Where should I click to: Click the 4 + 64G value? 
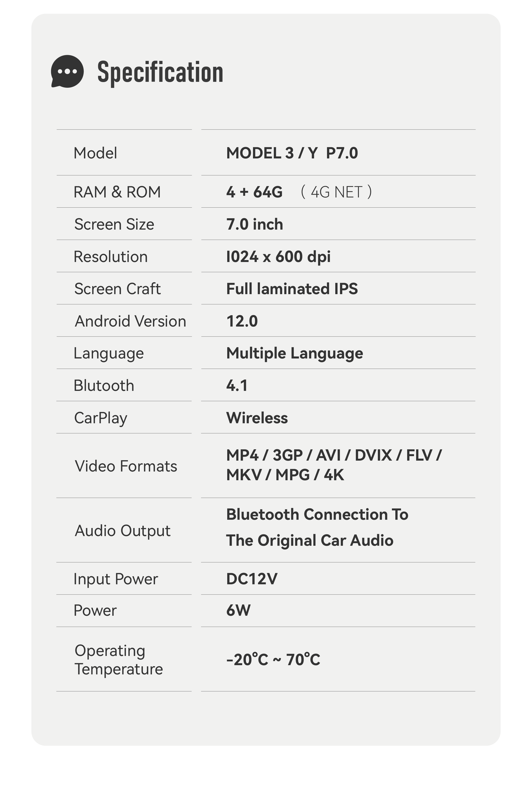coord(254,192)
